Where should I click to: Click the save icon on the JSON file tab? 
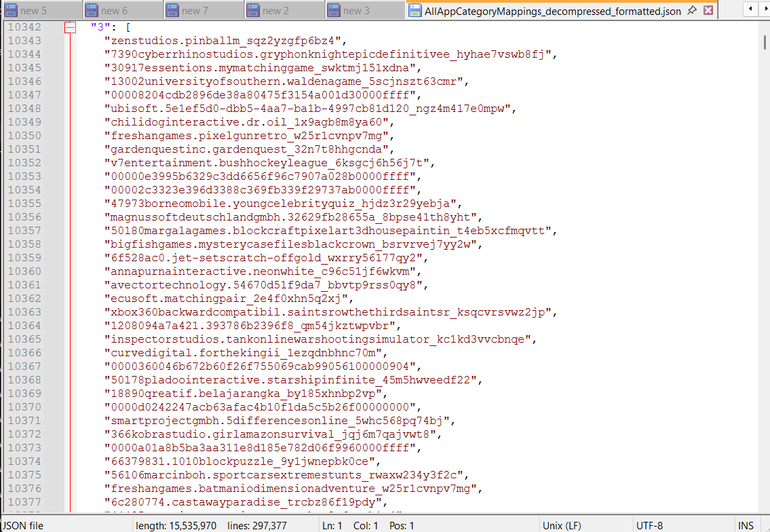pyautogui.click(x=415, y=10)
